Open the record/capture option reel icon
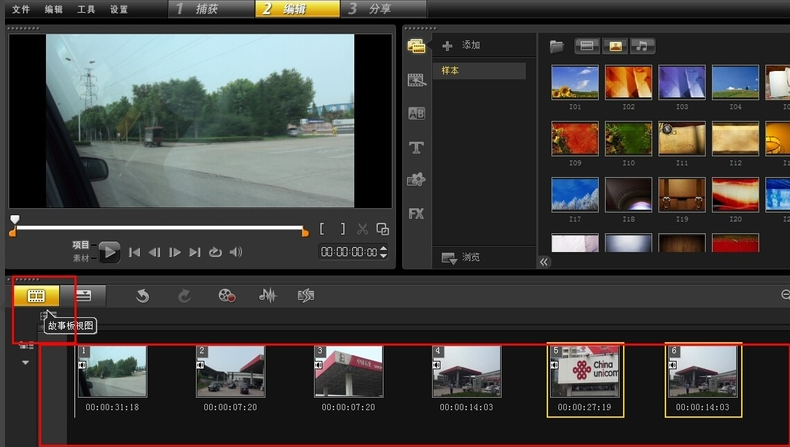Viewport: 790px width, 447px height. (227, 296)
